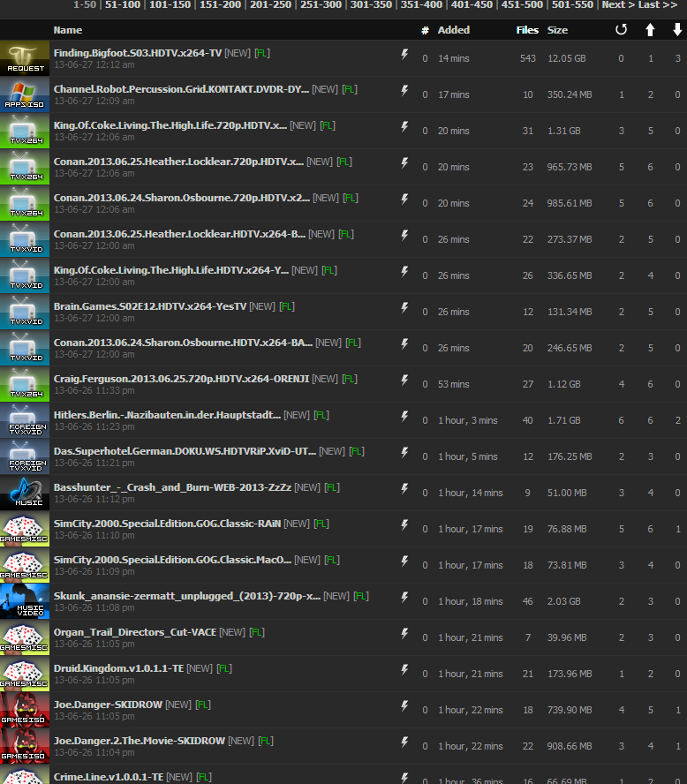This screenshot has height=784, width=687.
Task: Sort by Files column header
Action: click(527, 30)
